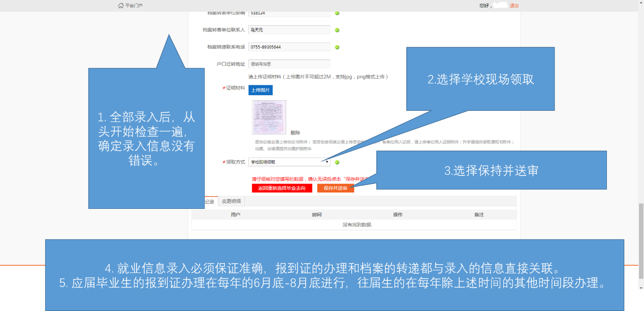
Task: Click the 时间 column header
Action: (x=316, y=215)
